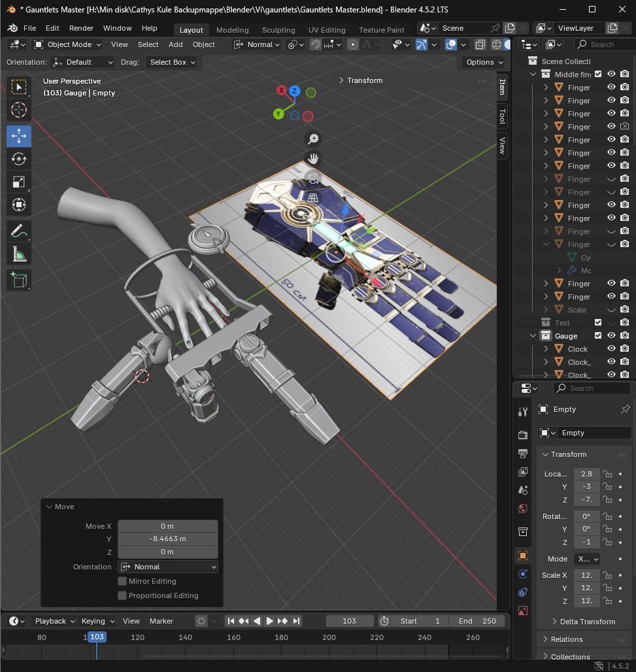This screenshot has height=672, width=636.
Task: Click the Move Y value field
Action: click(167, 539)
